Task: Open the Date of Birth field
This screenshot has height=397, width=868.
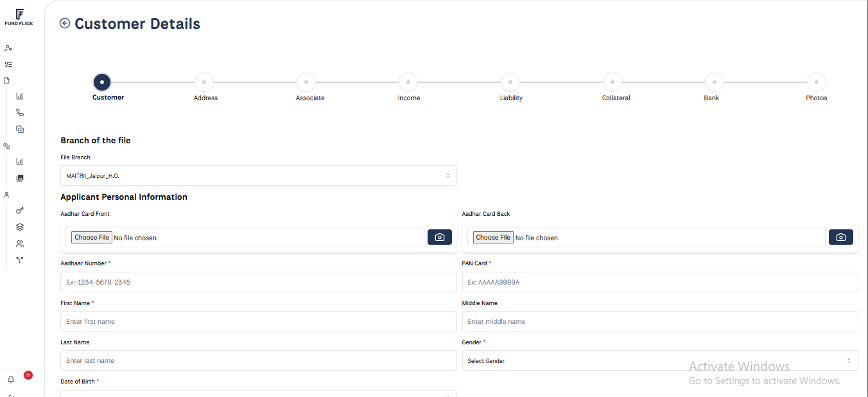Action: pyautogui.click(x=259, y=393)
